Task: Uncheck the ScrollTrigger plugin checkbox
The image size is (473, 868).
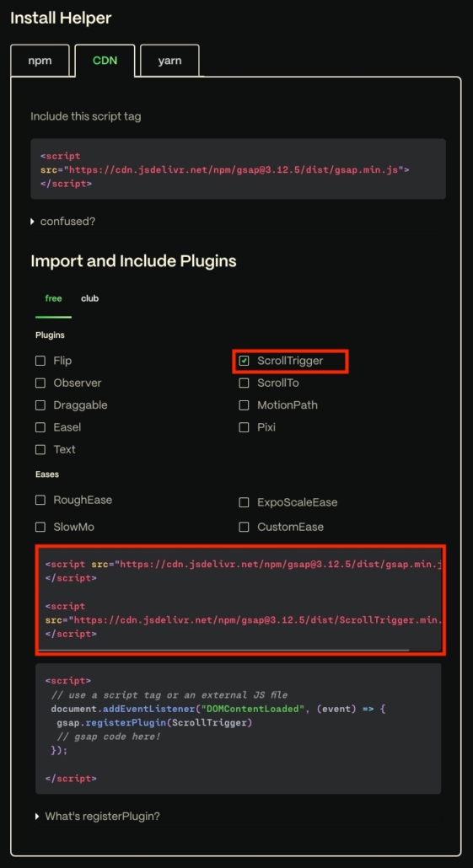Action: coord(244,361)
